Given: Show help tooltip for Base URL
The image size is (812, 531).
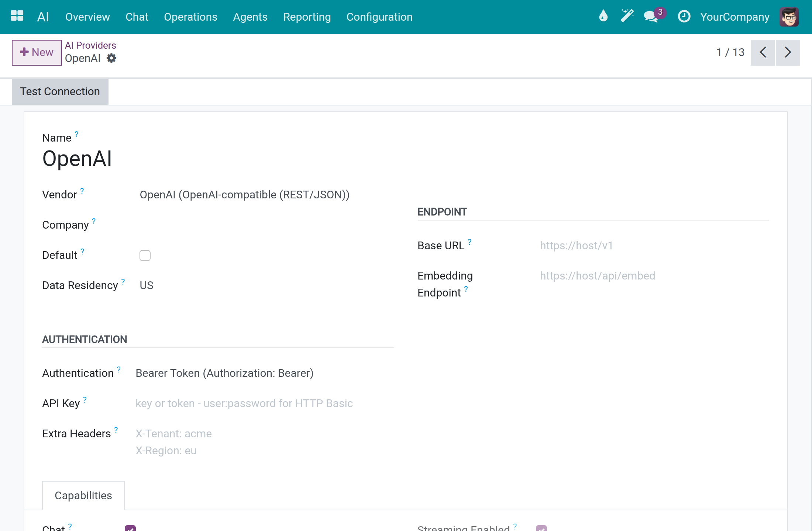Looking at the screenshot, I should 469,242.
